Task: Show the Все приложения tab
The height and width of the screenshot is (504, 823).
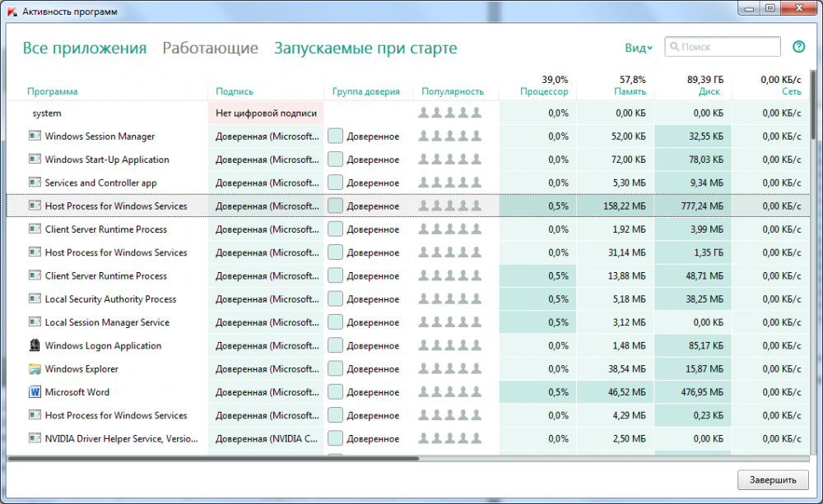Action: [x=84, y=49]
